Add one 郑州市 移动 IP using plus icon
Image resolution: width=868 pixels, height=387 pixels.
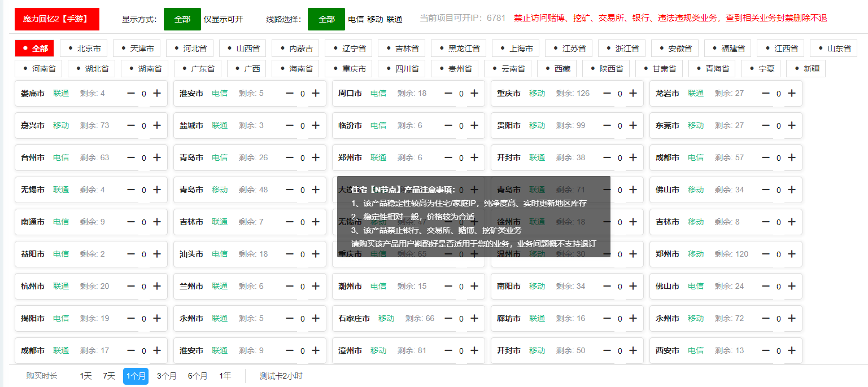tap(791, 254)
